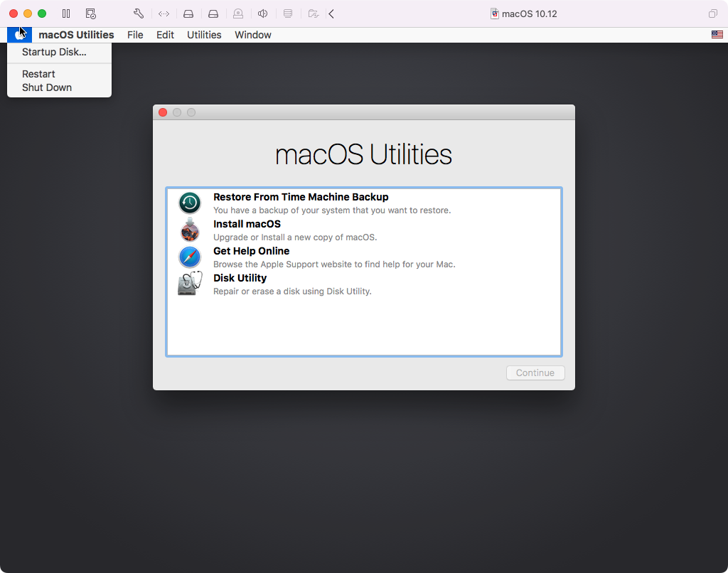Click hard disk icon right of network arrows
728x573 pixels.
click(x=188, y=14)
